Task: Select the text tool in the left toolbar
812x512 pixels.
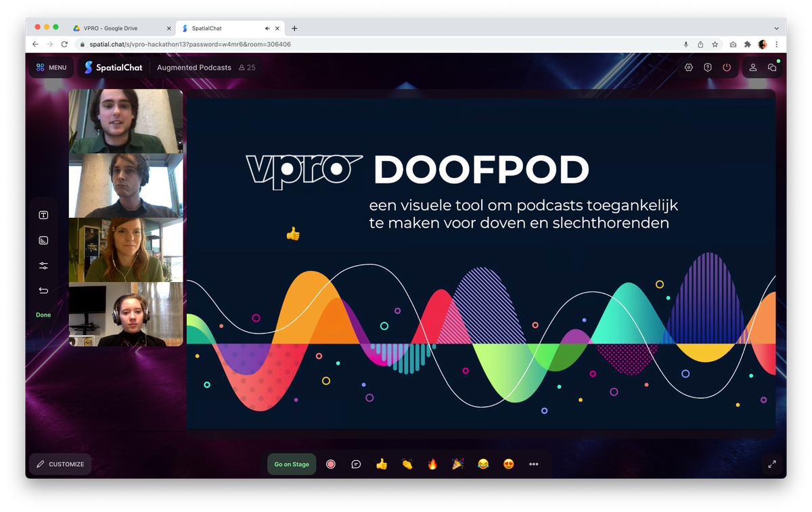Action: (x=43, y=215)
